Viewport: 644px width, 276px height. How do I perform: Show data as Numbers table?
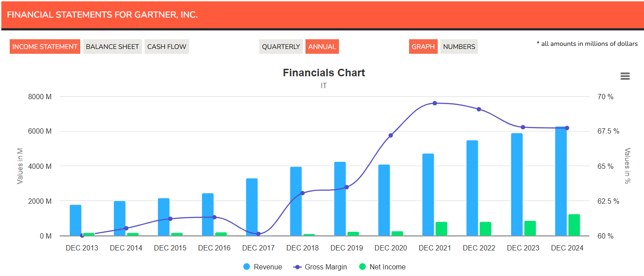459,47
